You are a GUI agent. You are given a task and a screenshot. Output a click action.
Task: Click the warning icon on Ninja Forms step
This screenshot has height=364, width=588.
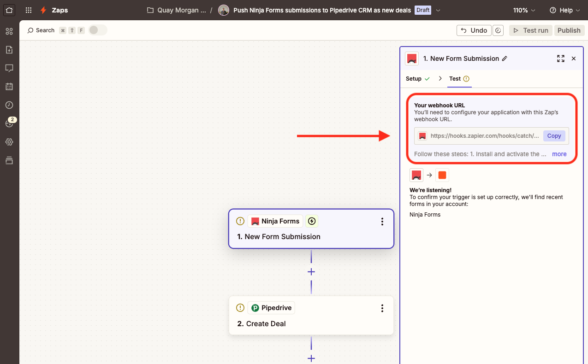pyautogui.click(x=240, y=221)
